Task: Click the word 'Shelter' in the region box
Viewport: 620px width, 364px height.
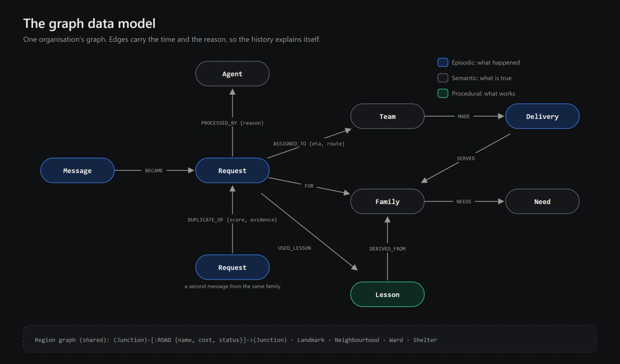Action: [x=425, y=340]
